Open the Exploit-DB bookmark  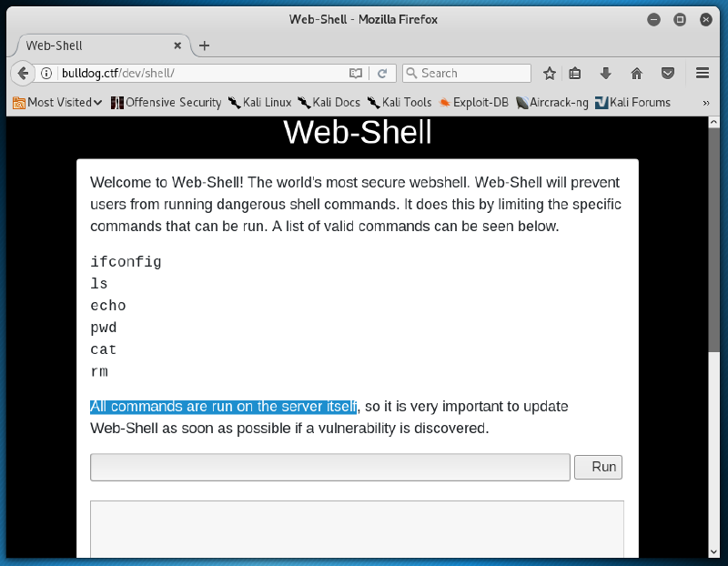pos(473,103)
